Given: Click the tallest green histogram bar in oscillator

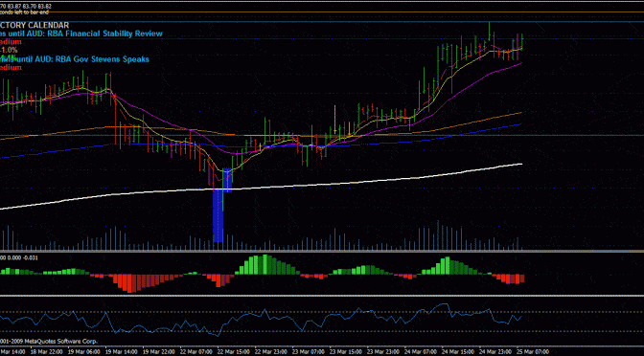Looking at the screenshot, I should pyautogui.click(x=264, y=264).
